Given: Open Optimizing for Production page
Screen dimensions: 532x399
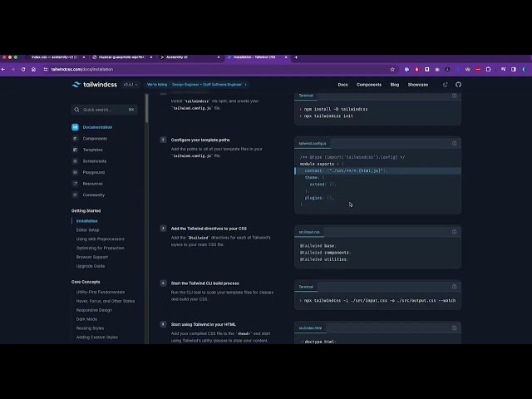Looking at the screenshot, I should click(x=100, y=248).
